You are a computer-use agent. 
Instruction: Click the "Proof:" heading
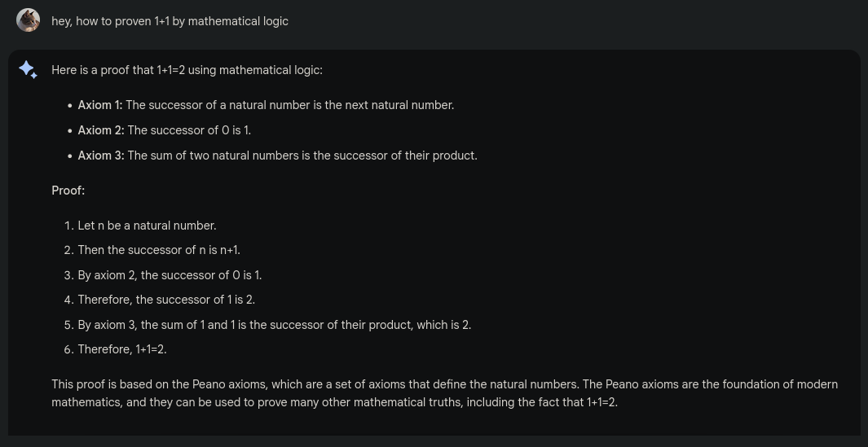[68, 191]
